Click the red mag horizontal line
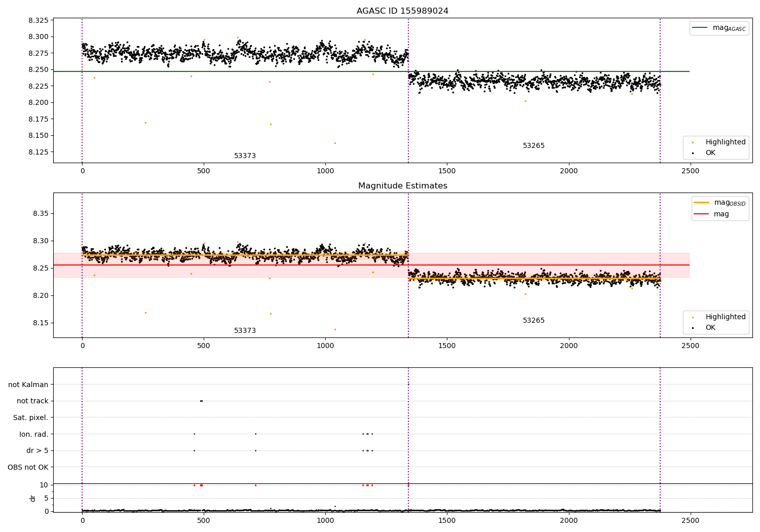The image size is (760, 532). click(x=371, y=265)
